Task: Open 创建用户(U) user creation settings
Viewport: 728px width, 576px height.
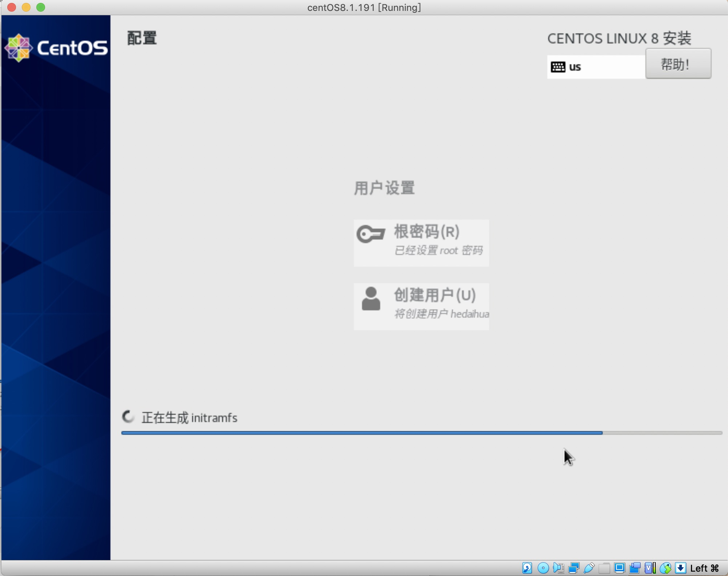Action: (421, 307)
